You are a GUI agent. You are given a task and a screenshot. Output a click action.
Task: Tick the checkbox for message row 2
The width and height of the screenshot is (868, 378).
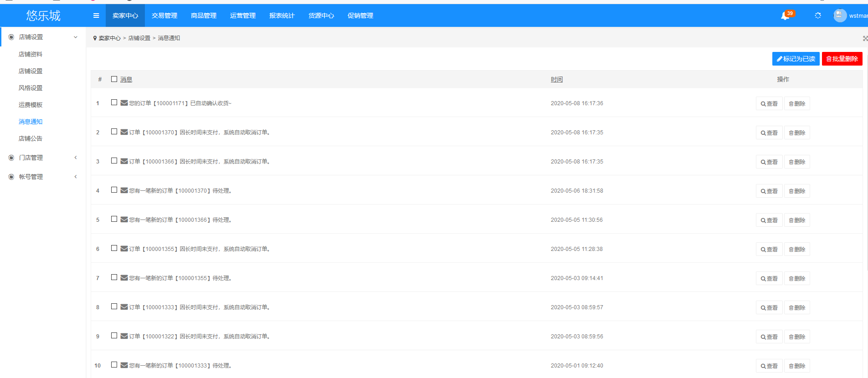(114, 132)
